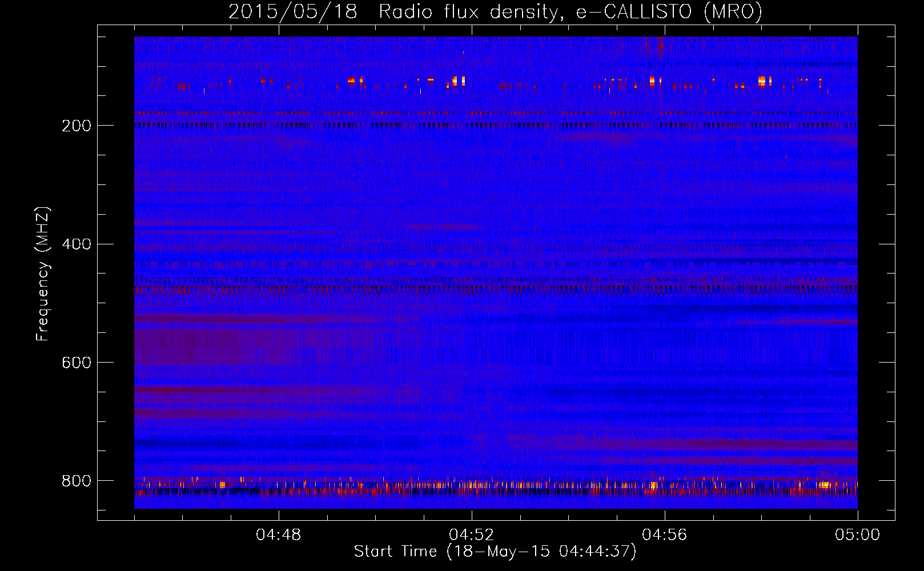Screen dimensions: 924x571
Task: Click the 600 frequency tick label
Action: [76, 363]
